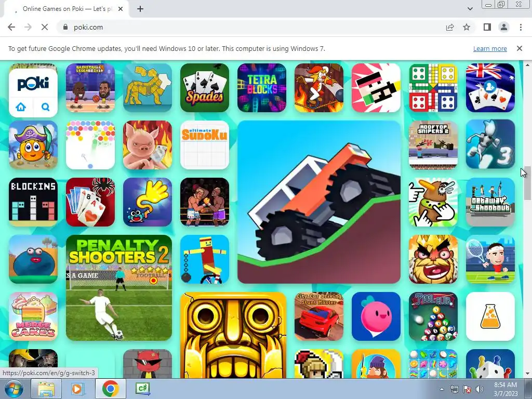Open the Chrome profile avatar
This screenshot has width=532, height=399.
point(504,27)
